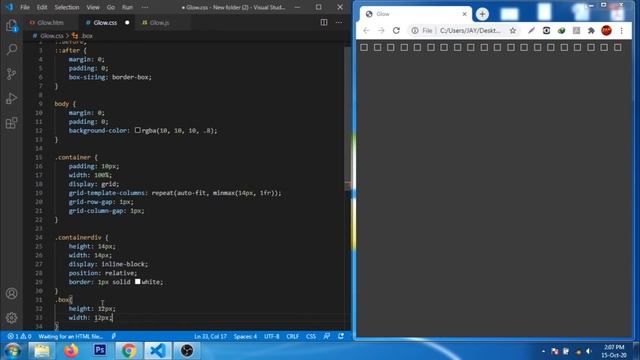Open the File menu in VS Code

click(25, 7)
